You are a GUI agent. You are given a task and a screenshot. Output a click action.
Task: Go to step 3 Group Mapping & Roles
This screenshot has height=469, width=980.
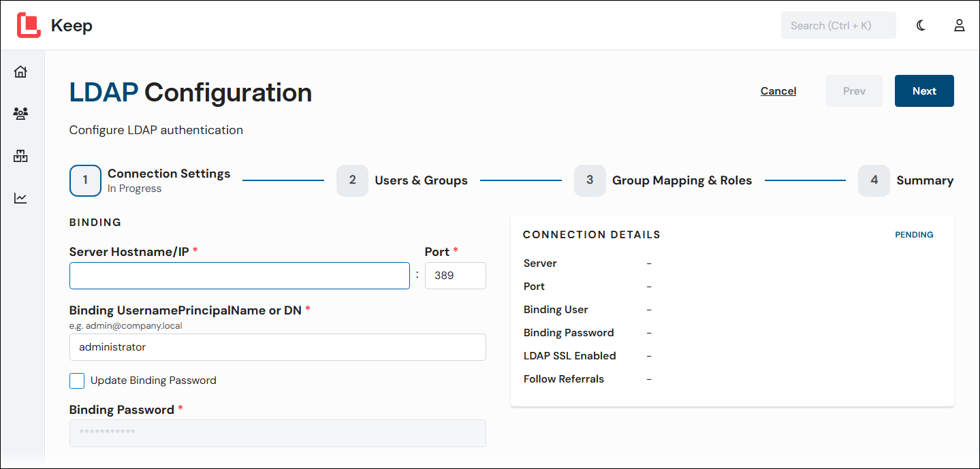click(663, 180)
